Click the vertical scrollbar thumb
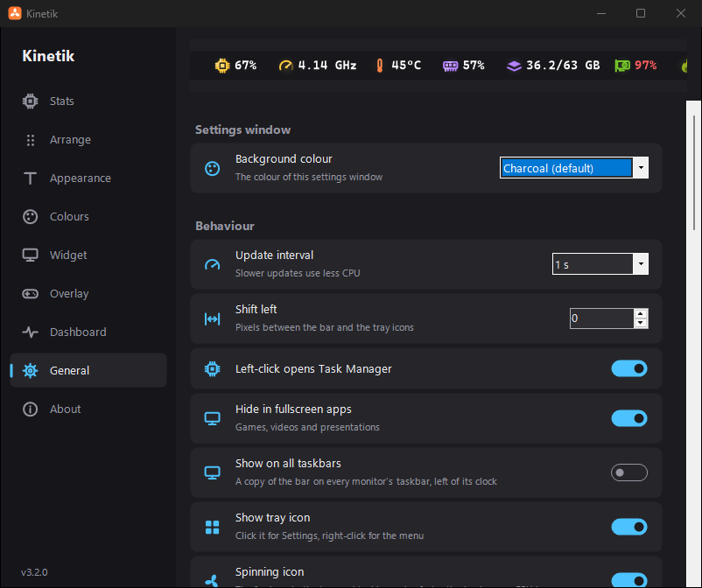This screenshot has height=588, width=702. 694,172
